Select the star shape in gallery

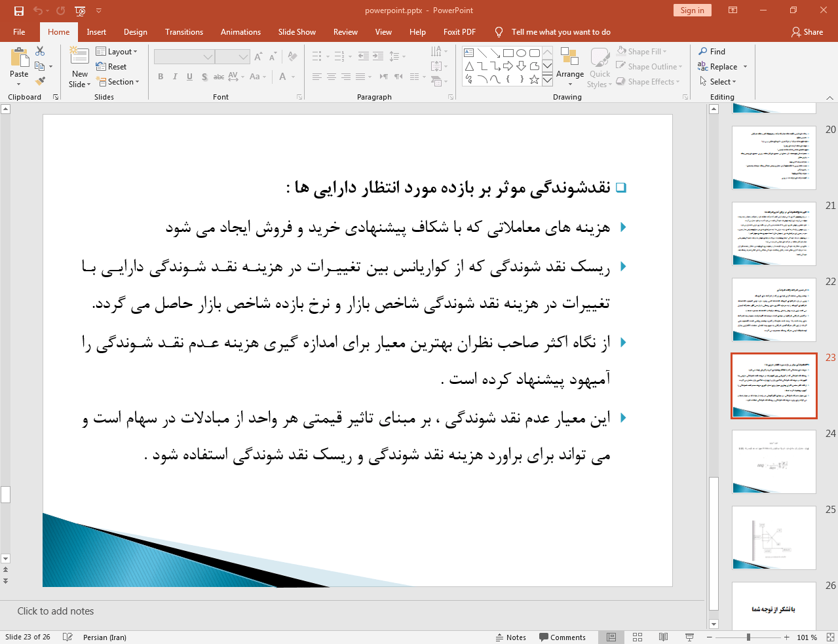point(535,79)
